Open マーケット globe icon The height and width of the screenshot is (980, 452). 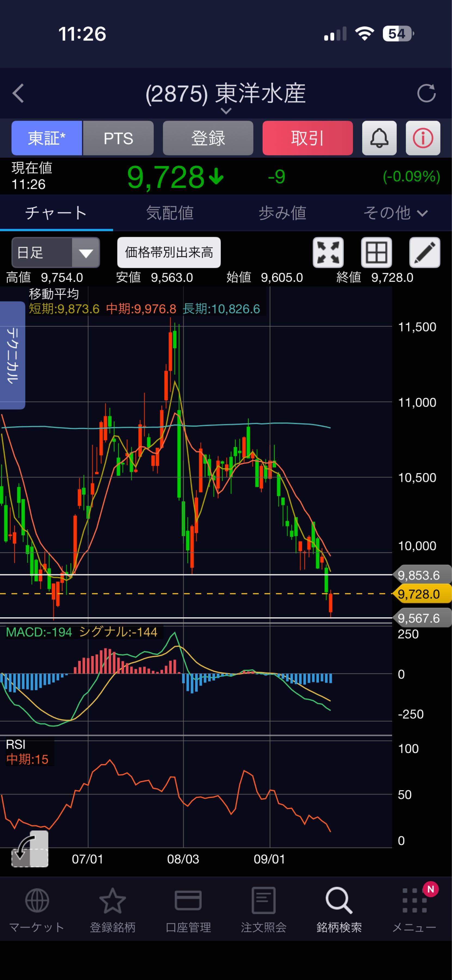(37, 901)
